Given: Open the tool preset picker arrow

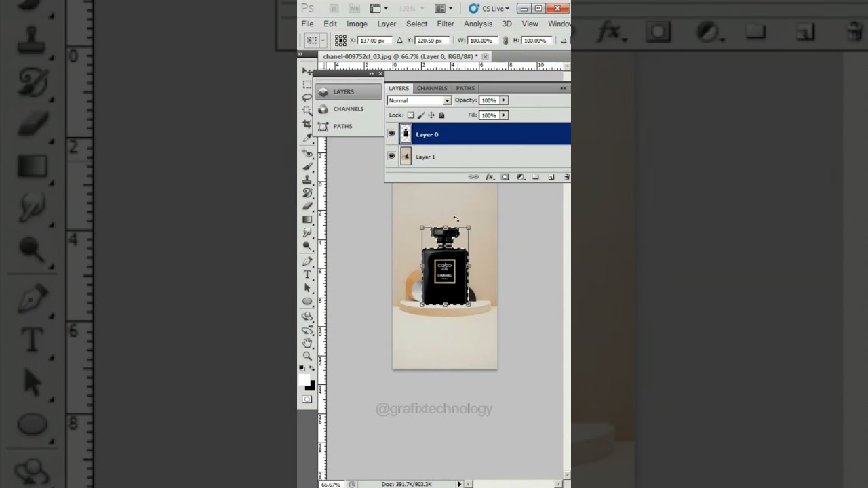Looking at the screenshot, I should [323, 41].
